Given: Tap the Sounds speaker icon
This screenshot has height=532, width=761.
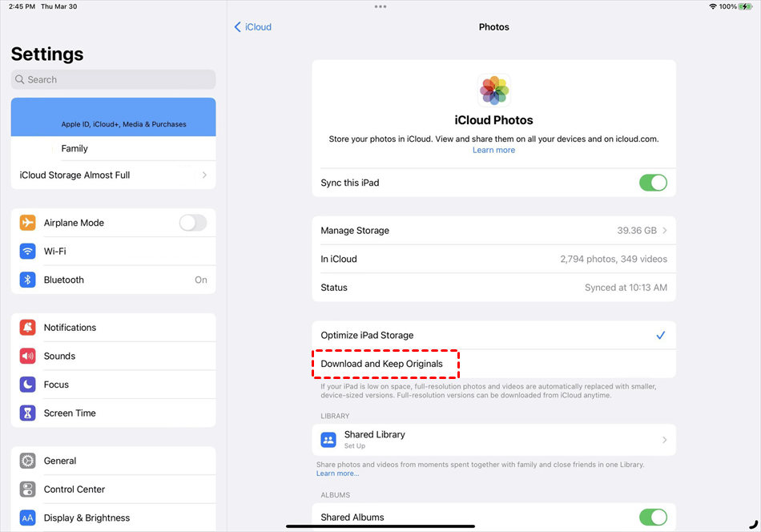Looking at the screenshot, I should point(28,357).
